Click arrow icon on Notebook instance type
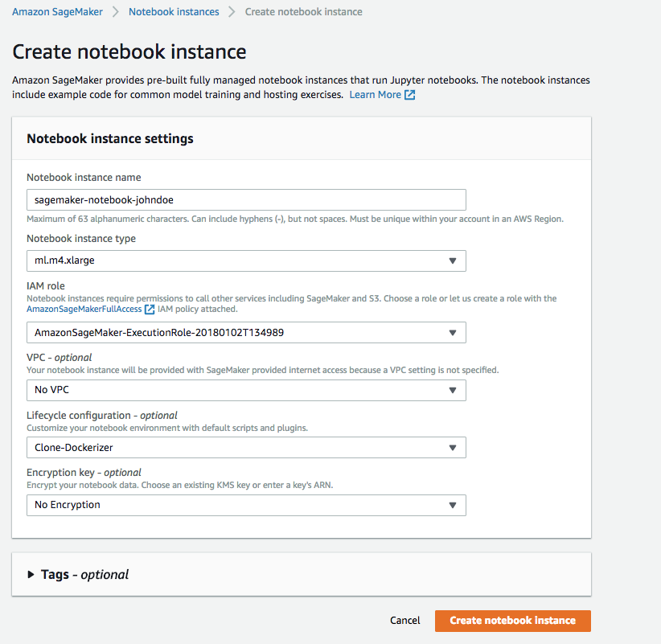This screenshot has width=661, height=644. pyautogui.click(x=453, y=260)
